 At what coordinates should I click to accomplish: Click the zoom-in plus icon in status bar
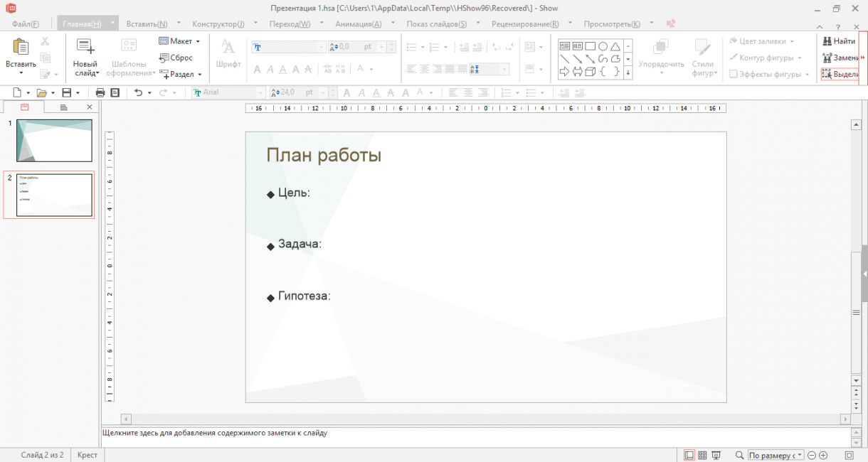coord(823,455)
